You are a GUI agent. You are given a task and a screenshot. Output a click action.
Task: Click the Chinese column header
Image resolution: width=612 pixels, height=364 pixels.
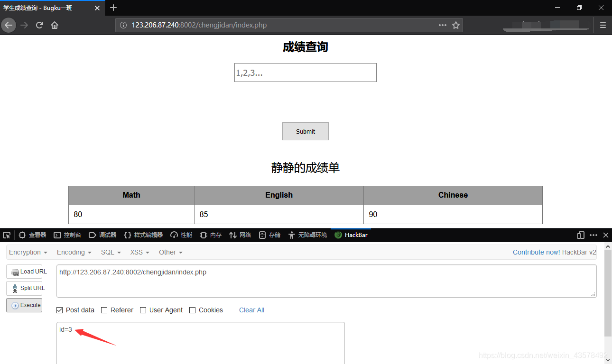[453, 195]
